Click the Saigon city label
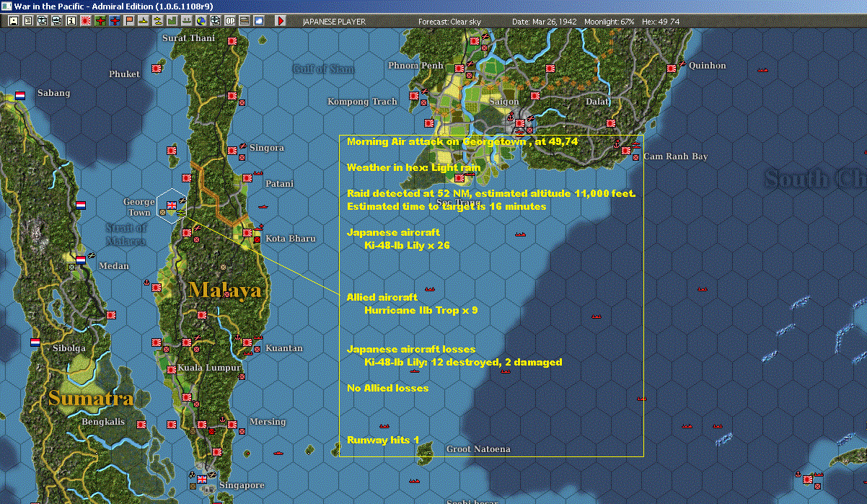The height and width of the screenshot is (504, 867). click(x=504, y=102)
